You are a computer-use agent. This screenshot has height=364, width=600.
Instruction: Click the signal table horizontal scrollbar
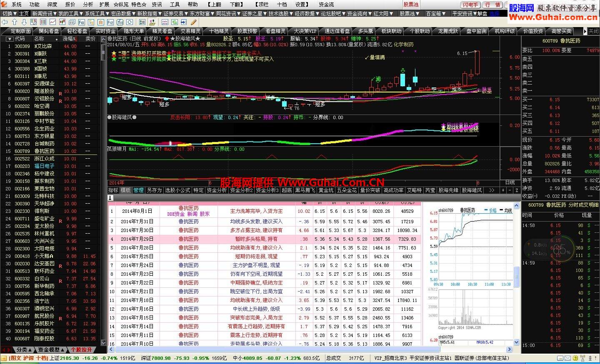pyautogui.click(x=310, y=349)
